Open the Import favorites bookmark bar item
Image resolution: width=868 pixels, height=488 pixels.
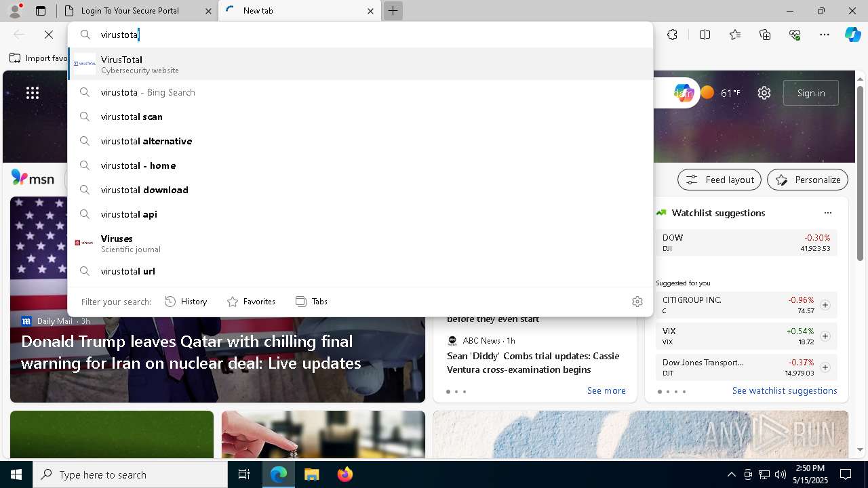click(39, 58)
